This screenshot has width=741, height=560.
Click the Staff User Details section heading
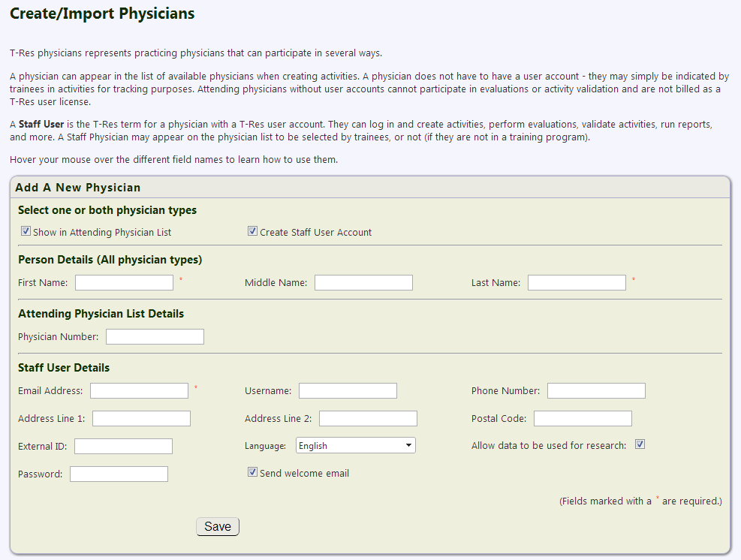click(64, 368)
